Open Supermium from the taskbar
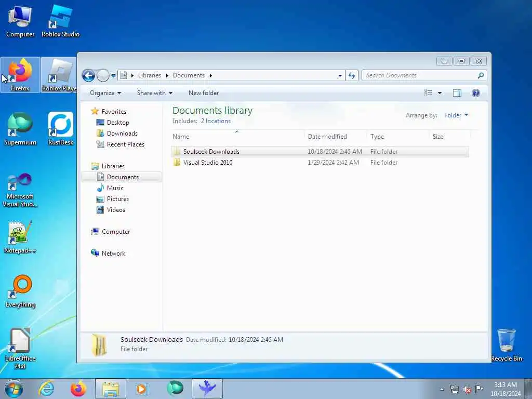 click(175, 389)
